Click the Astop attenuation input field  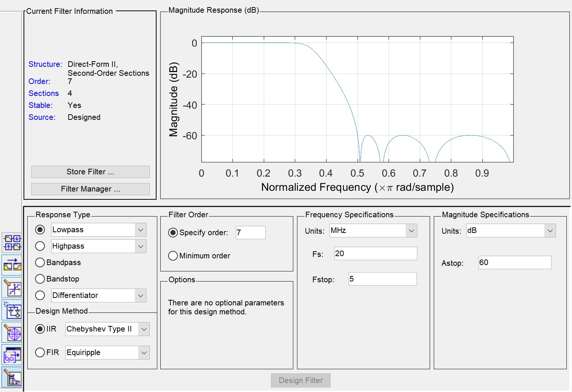coord(515,262)
